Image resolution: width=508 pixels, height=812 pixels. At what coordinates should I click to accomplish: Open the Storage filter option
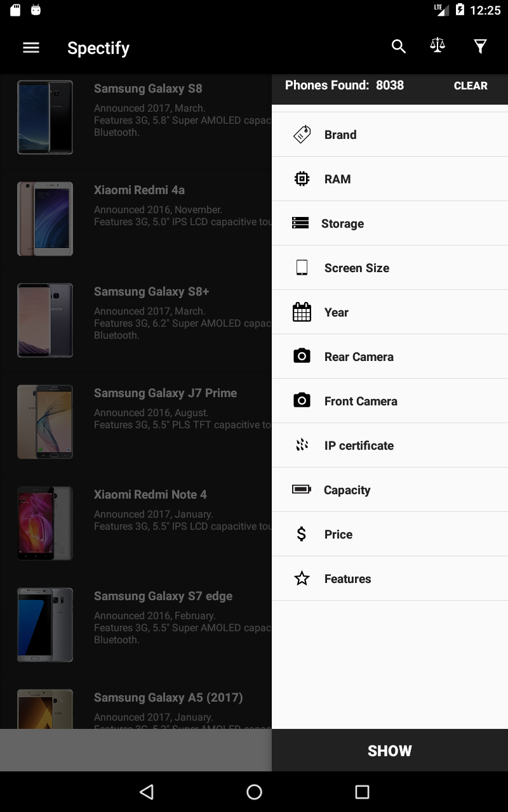pos(390,223)
